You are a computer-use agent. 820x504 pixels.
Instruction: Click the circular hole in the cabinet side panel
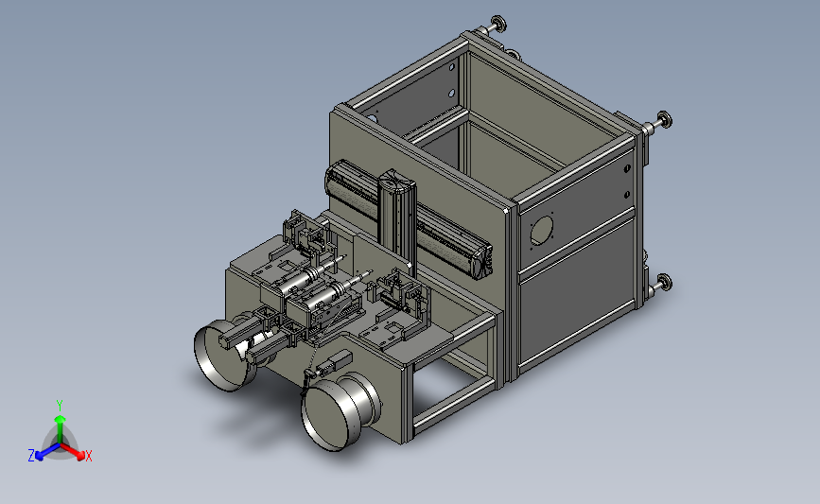541,231
